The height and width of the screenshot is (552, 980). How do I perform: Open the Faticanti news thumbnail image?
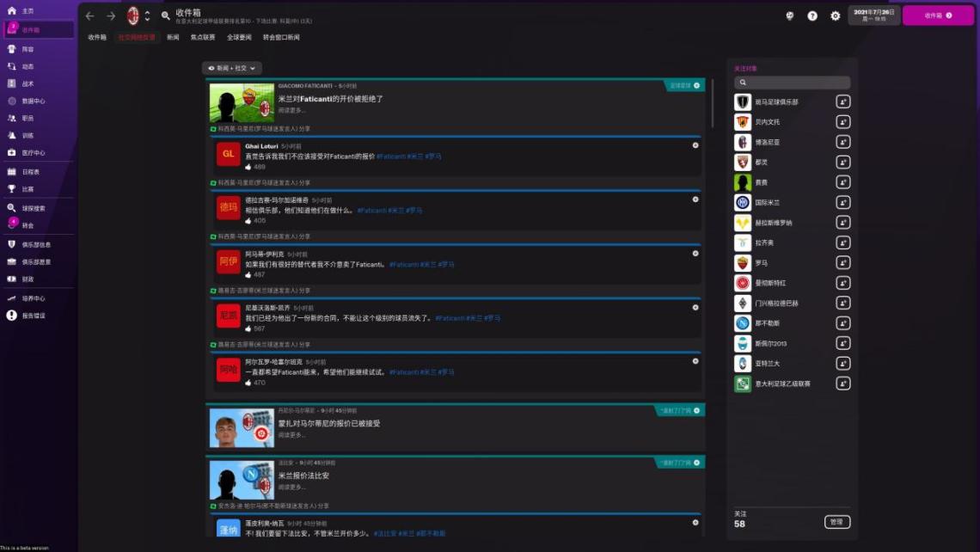coord(242,102)
